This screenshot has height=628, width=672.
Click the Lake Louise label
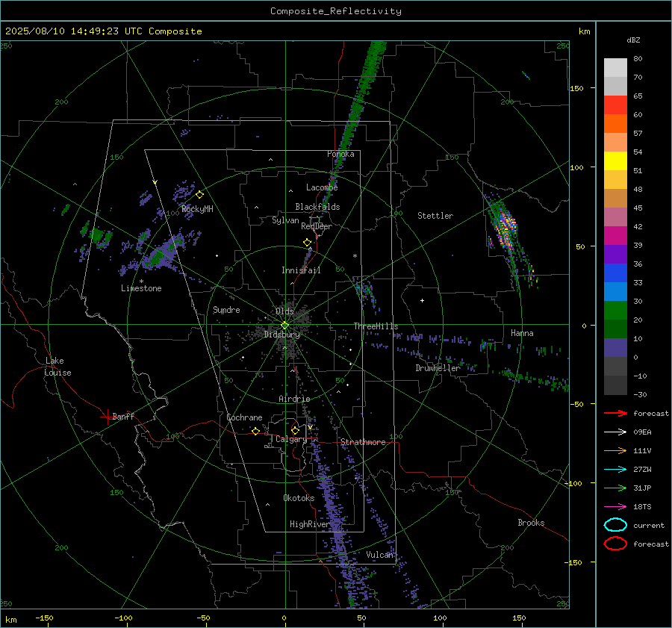pos(57,367)
